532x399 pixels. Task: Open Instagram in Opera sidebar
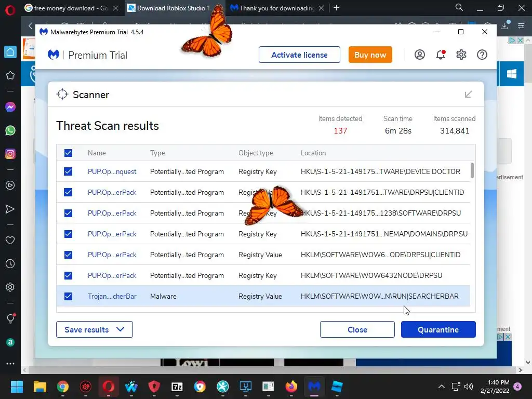[x=10, y=154]
